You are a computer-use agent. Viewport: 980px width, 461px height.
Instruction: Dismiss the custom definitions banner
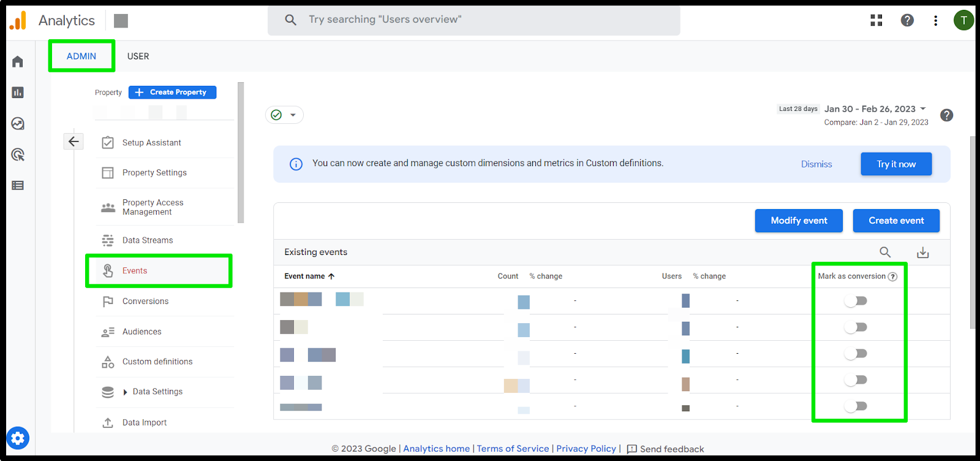pos(816,164)
